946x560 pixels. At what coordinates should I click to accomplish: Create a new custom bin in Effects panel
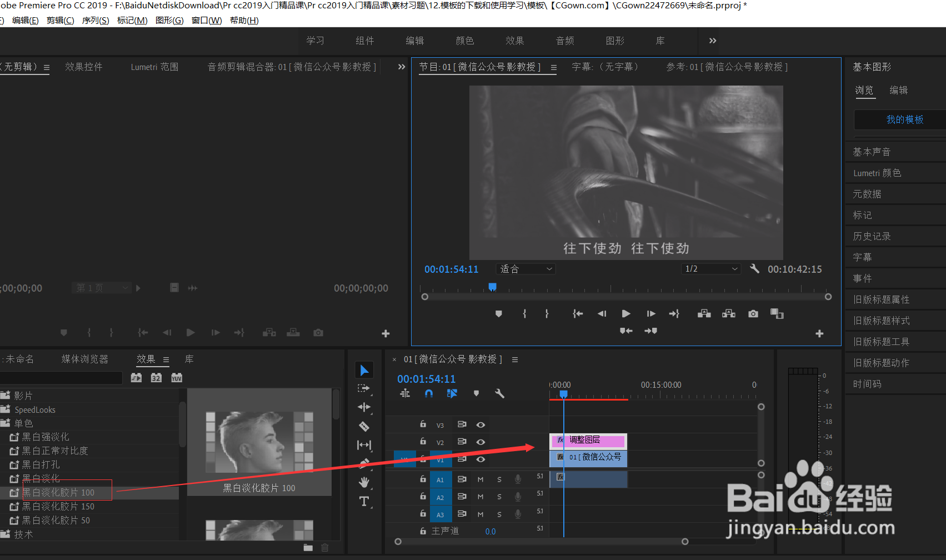pyautogui.click(x=308, y=548)
